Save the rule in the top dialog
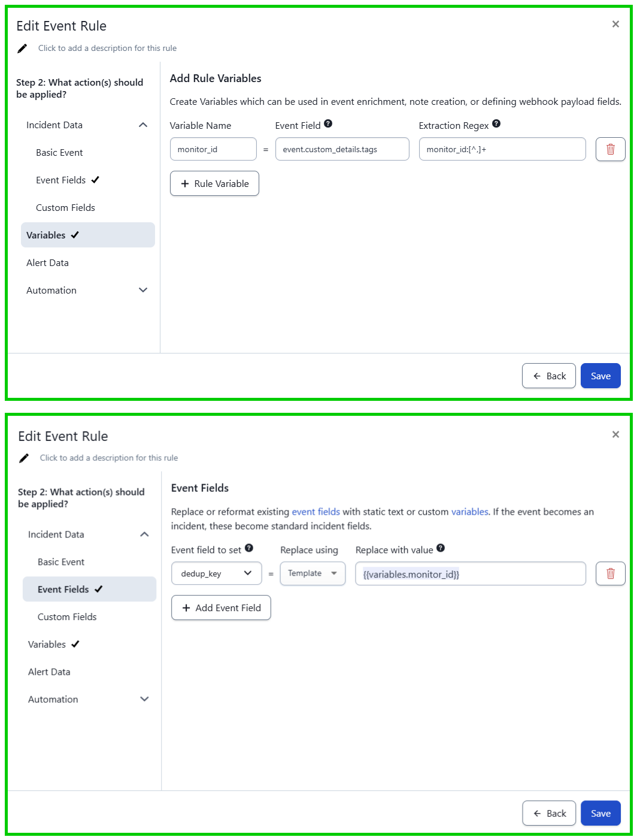The image size is (637, 840). coord(600,376)
